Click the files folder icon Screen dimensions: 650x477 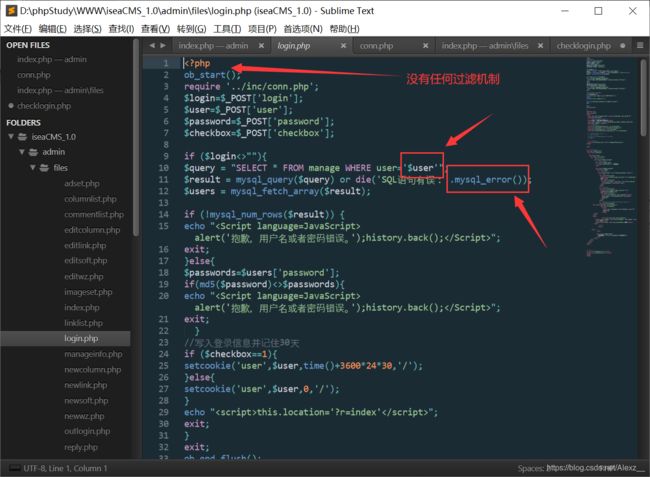coord(44,168)
